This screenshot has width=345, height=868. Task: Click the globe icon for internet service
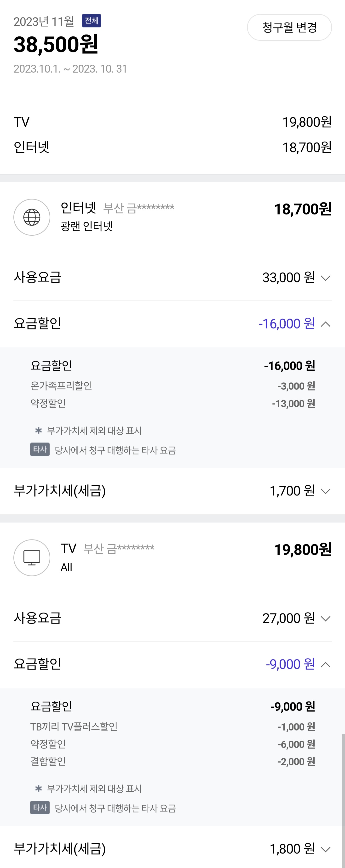[x=32, y=217]
